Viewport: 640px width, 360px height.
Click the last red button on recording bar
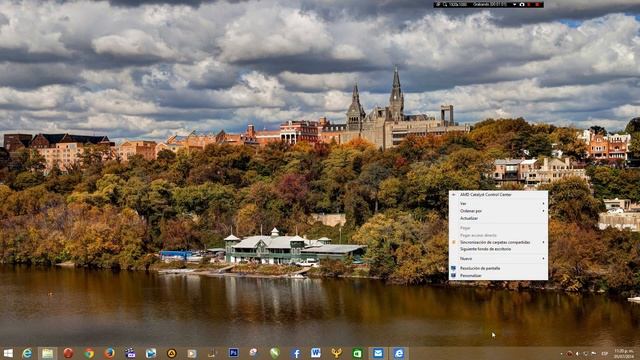pyautogui.click(x=538, y=4)
